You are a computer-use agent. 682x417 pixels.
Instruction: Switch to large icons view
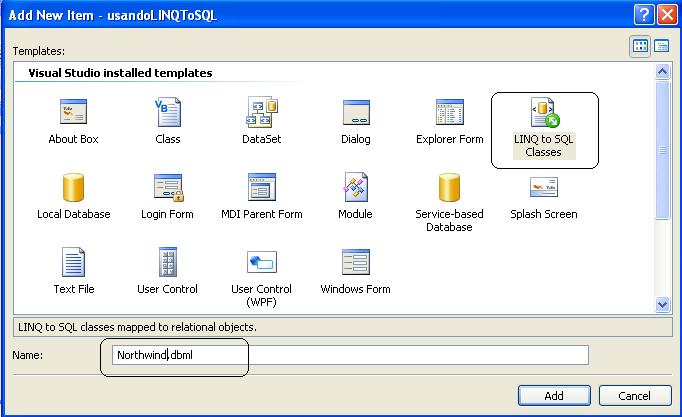tap(640, 46)
